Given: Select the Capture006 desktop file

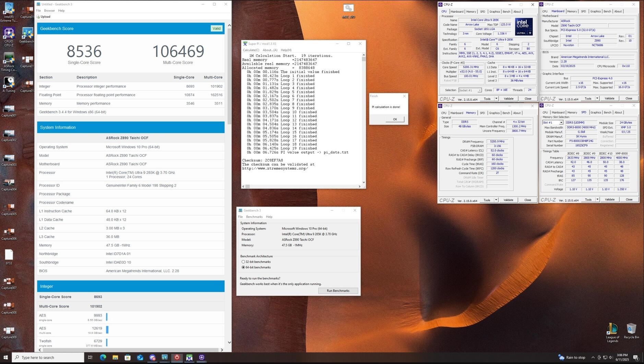Looking at the screenshot, I should pos(9,234).
